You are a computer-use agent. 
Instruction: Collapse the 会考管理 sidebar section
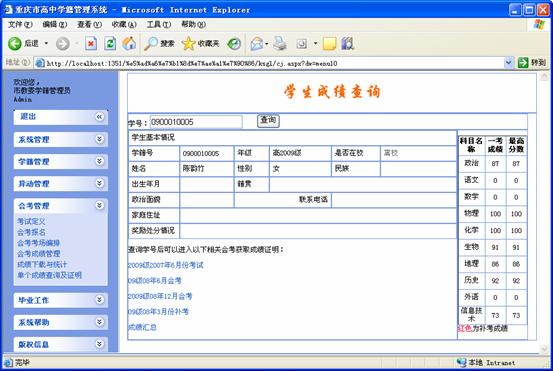coord(100,205)
